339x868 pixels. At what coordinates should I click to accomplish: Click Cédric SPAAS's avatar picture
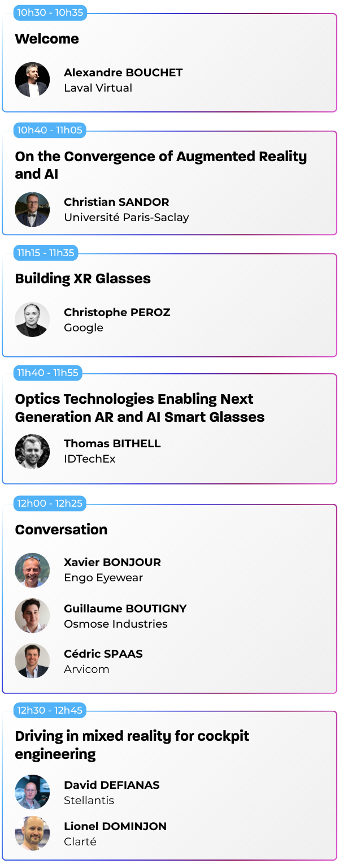pos(32,661)
